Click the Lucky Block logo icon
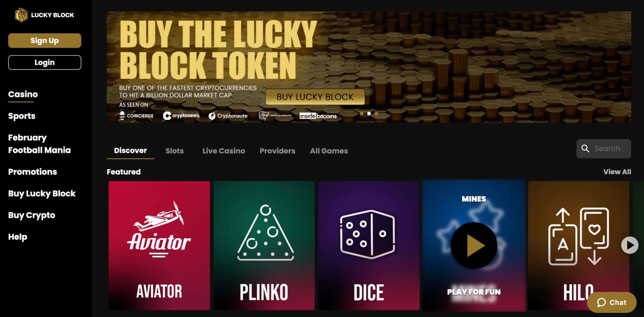The height and width of the screenshot is (317, 644). 22,15
